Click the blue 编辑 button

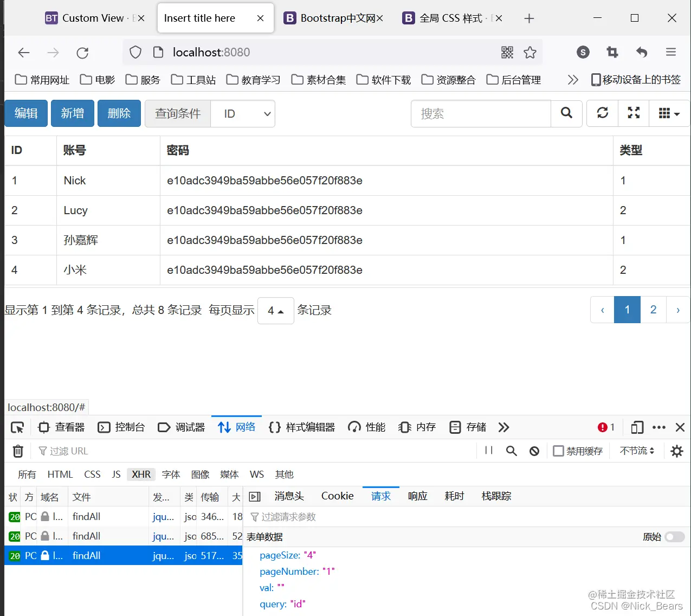pos(26,113)
